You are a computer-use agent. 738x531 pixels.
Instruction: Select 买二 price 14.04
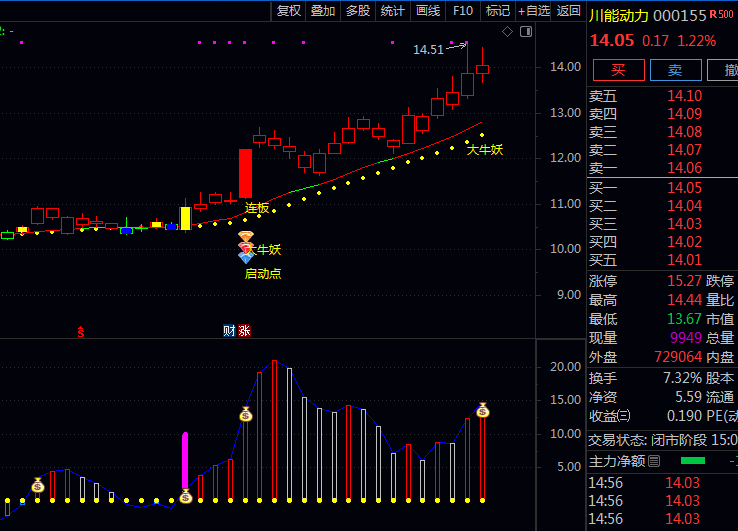684,206
